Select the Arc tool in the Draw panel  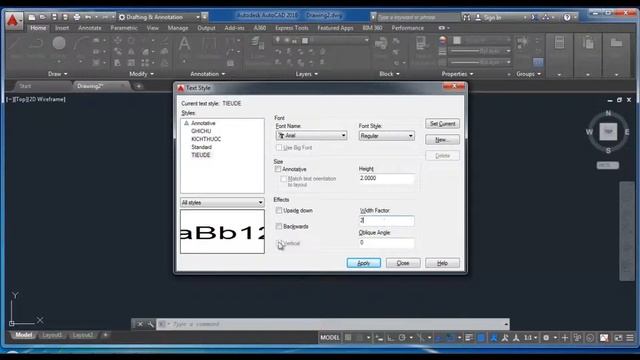[82, 43]
